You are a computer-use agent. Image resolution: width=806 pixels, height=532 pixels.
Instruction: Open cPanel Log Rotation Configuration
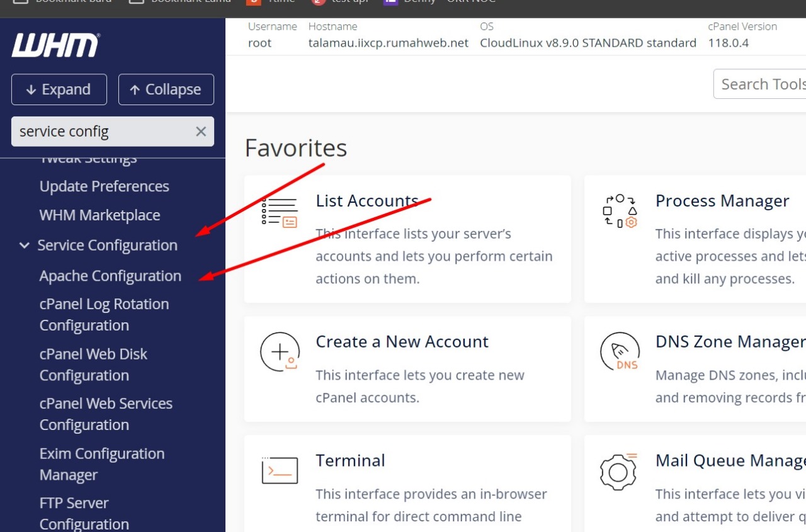coord(105,315)
